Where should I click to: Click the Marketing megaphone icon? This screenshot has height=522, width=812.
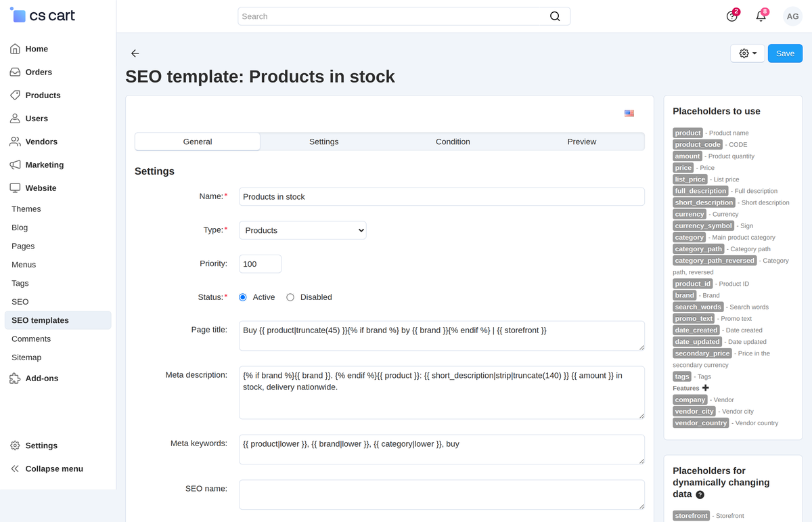coord(15,165)
